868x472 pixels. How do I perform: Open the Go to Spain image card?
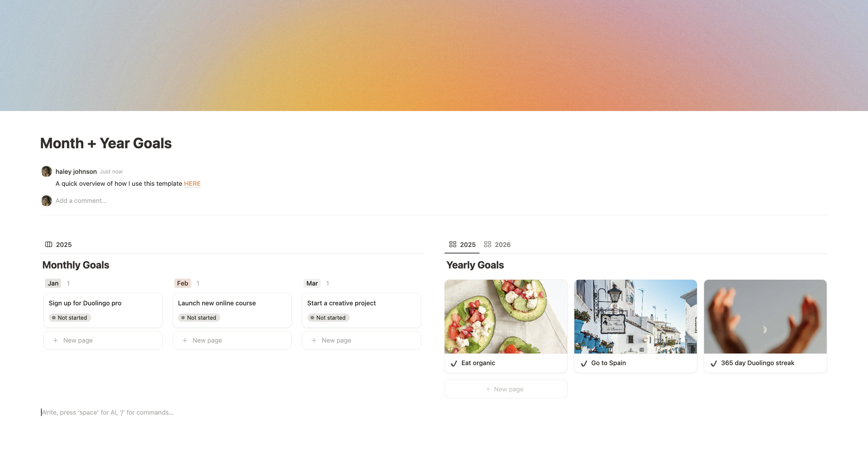635,326
